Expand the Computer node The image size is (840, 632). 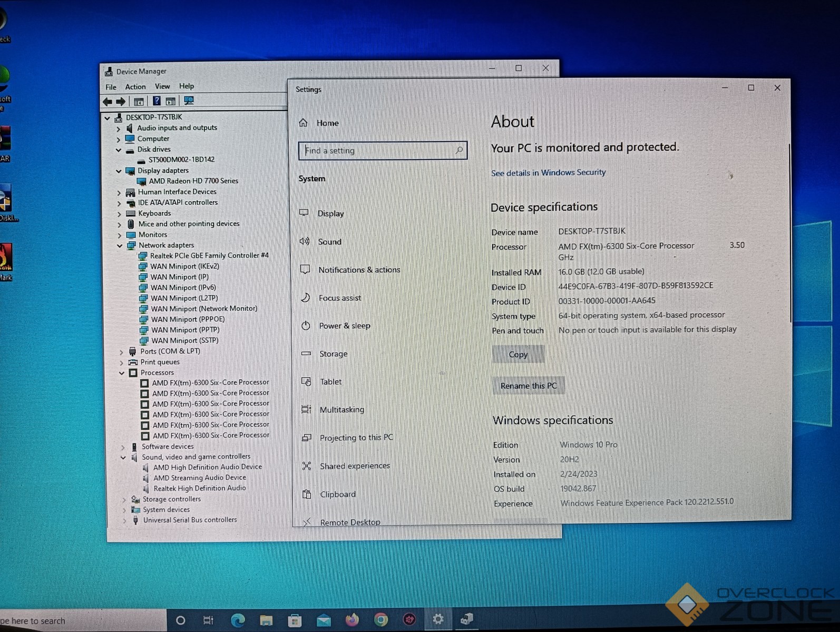click(x=118, y=140)
